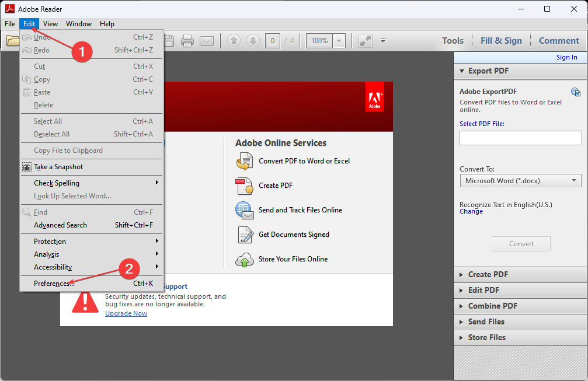Go to previous page with up arrow icon
This screenshot has height=381, width=588.
pyautogui.click(x=234, y=40)
